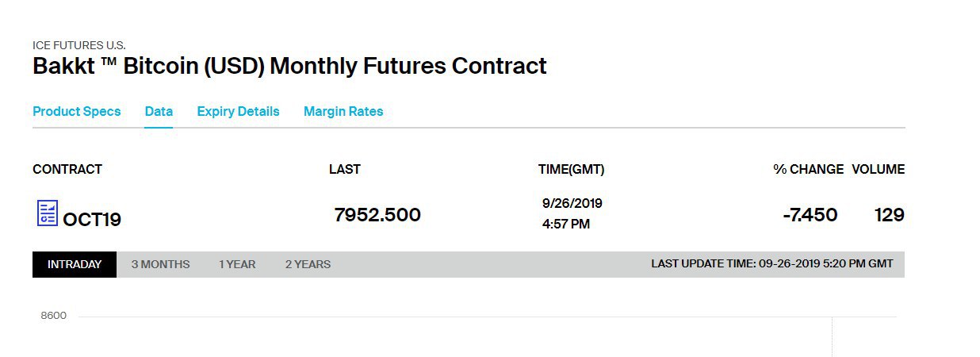Select the last price 7952.500
The height and width of the screenshot is (357, 980).
point(377,215)
